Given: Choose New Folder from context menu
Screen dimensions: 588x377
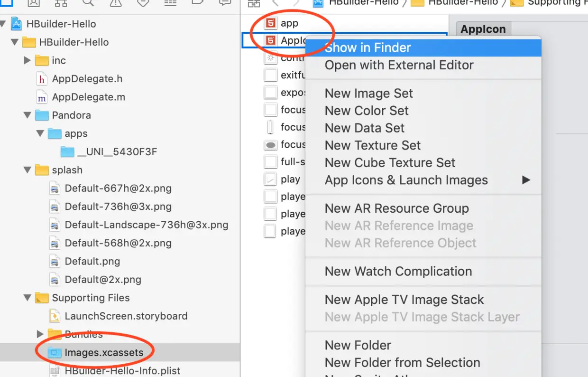Looking at the screenshot, I should pyautogui.click(x=423, y=345).
